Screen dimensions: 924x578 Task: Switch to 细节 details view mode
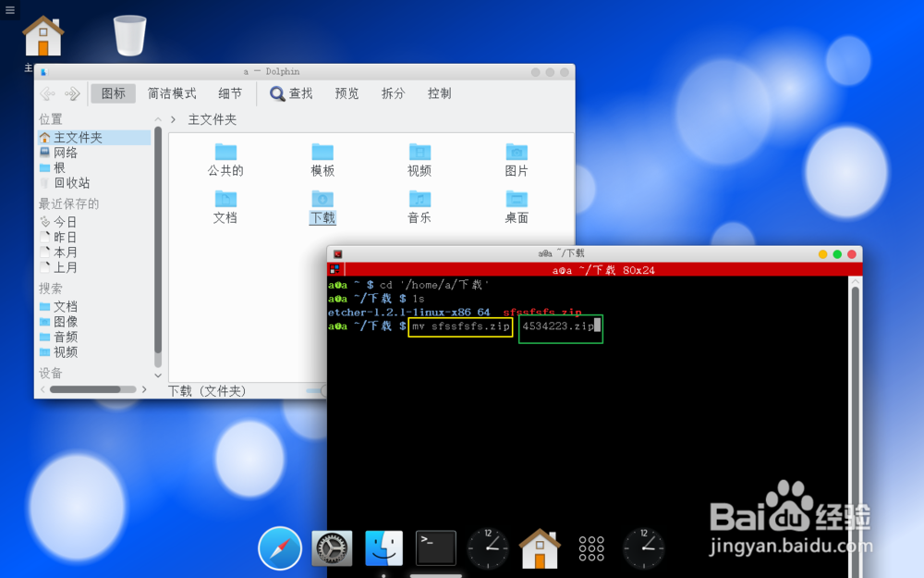(229, 93)
